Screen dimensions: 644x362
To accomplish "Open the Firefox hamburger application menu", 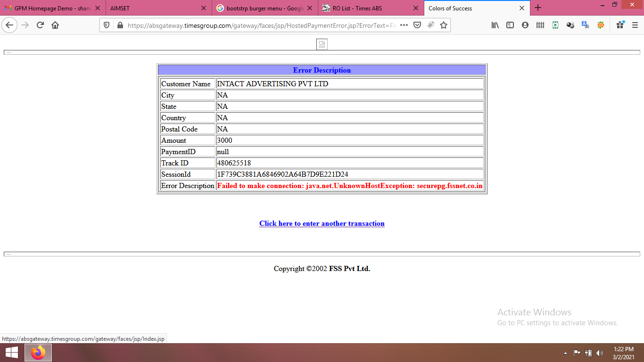I will tap(635, 25).
